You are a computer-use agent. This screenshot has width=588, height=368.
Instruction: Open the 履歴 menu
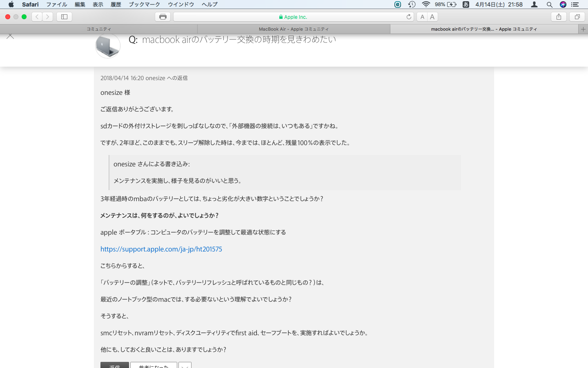click(116, 4)
